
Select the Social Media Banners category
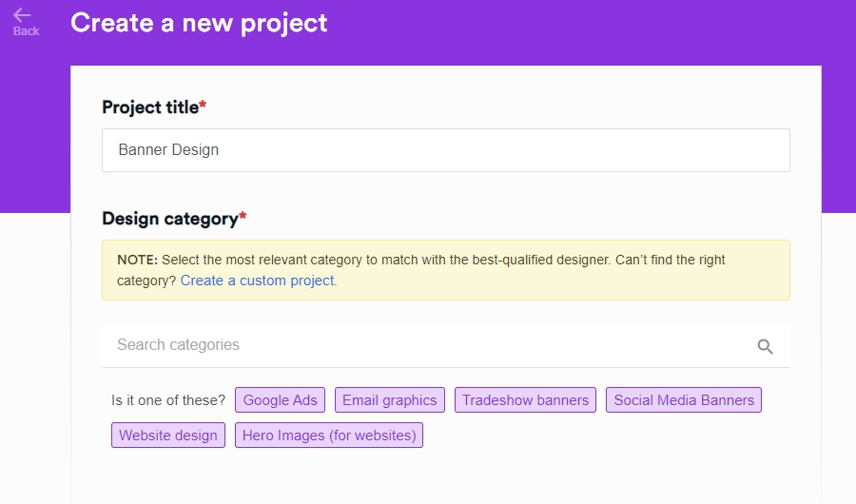coord(684,400)
